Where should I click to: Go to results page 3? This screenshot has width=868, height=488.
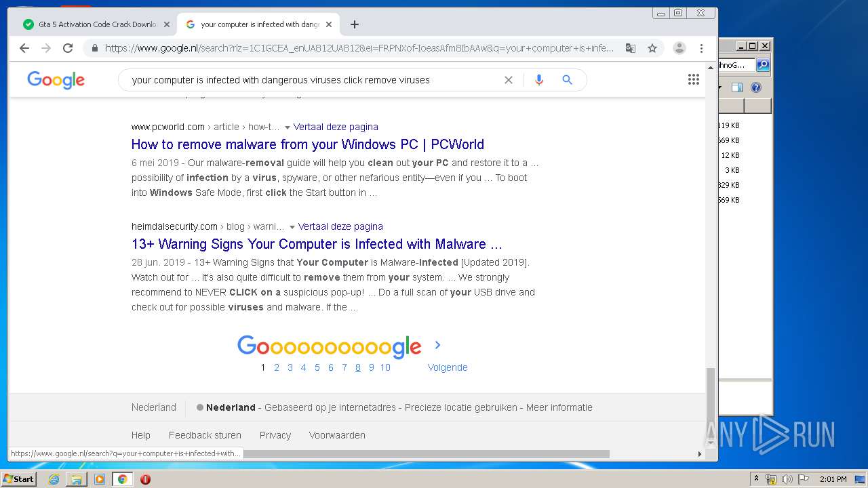(x=290, y=367)
